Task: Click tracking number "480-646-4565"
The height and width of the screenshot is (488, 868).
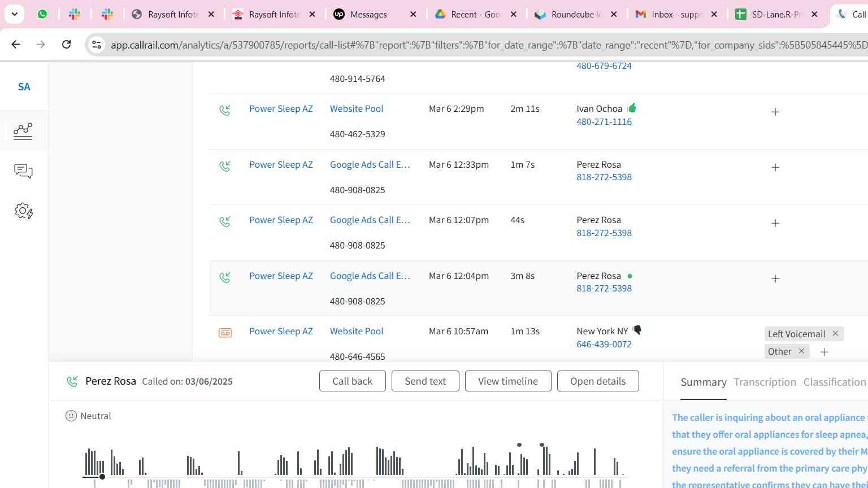Action: [358, 356]
